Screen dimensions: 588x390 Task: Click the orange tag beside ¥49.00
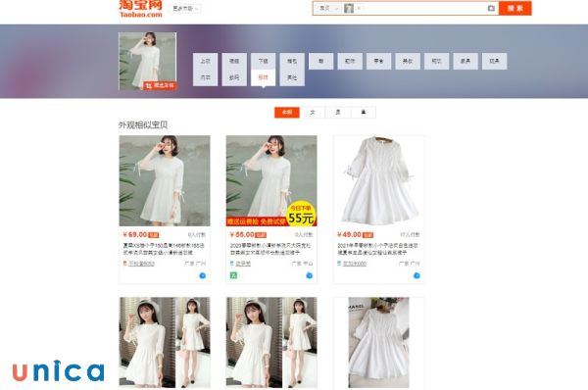pyautogui.click(x=367, y=235)
